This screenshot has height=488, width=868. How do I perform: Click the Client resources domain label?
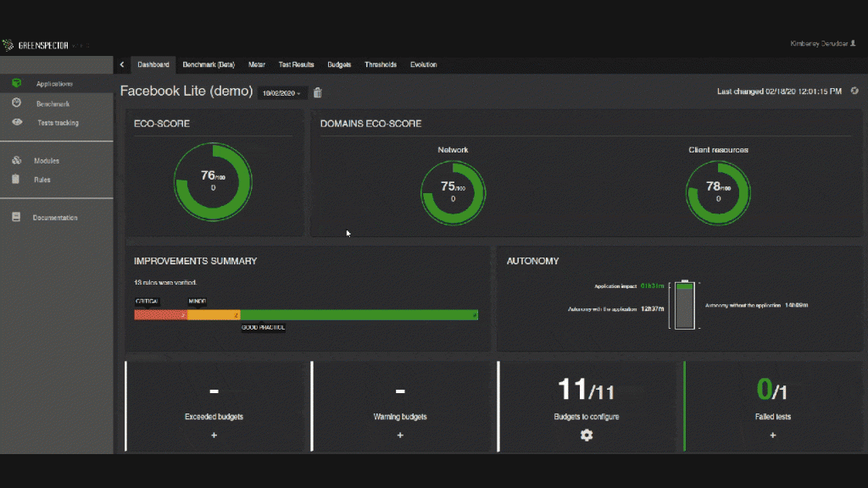click(718, 150)
